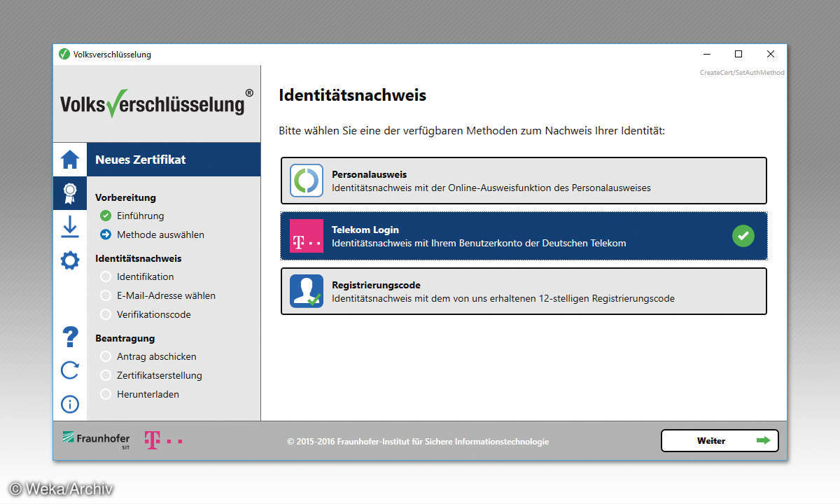Select the Herunterladen step
This screenshot has height=504, width=840.
(x=148, y=394)
